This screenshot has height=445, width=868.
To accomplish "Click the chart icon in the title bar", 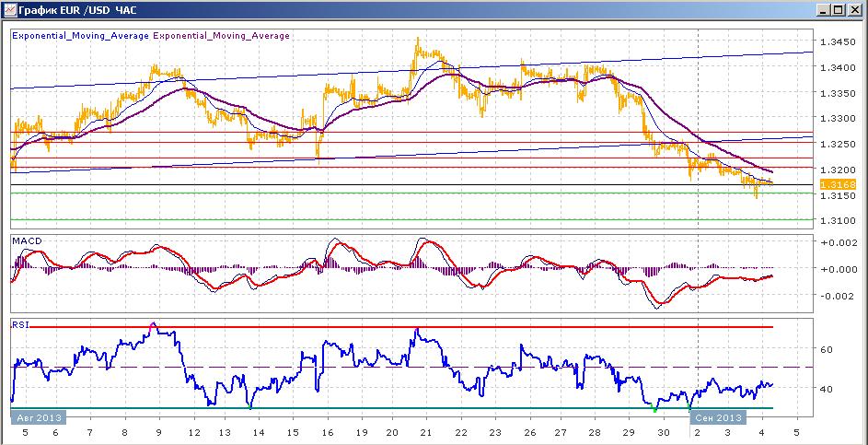I will [x=9, y=10].
